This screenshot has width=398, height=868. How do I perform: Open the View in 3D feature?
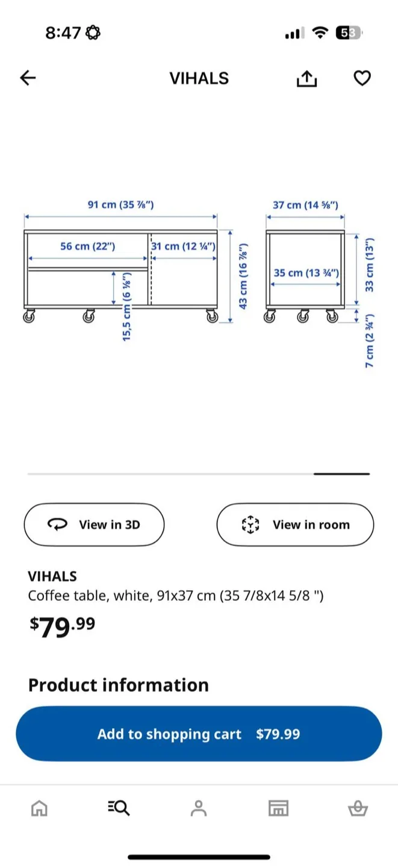[94, 524]
